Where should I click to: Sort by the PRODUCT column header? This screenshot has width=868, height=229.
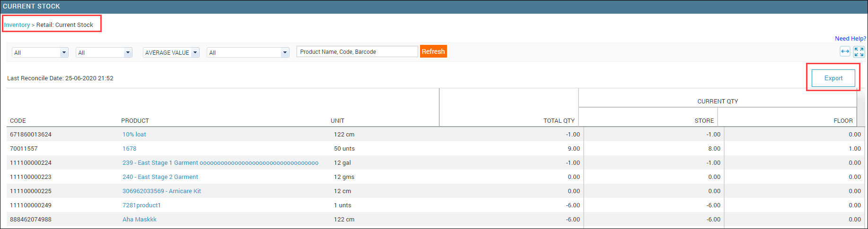[x=135, y=121]
